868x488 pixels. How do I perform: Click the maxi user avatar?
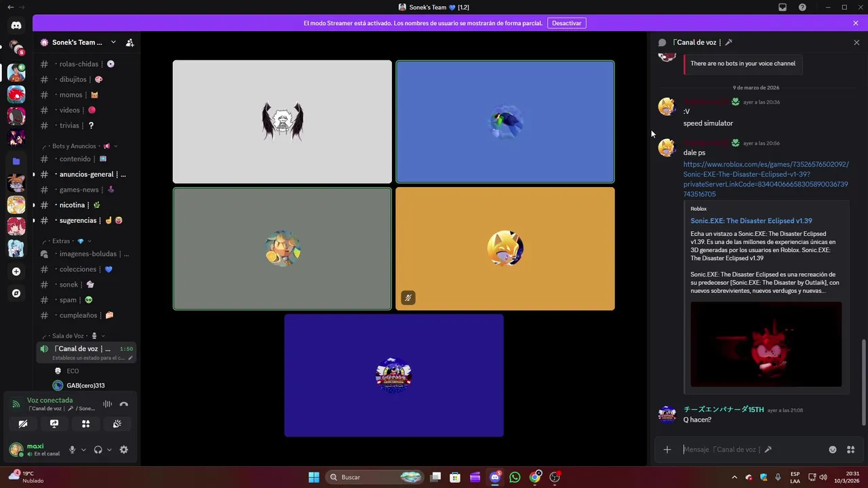(x=16, y=449)
